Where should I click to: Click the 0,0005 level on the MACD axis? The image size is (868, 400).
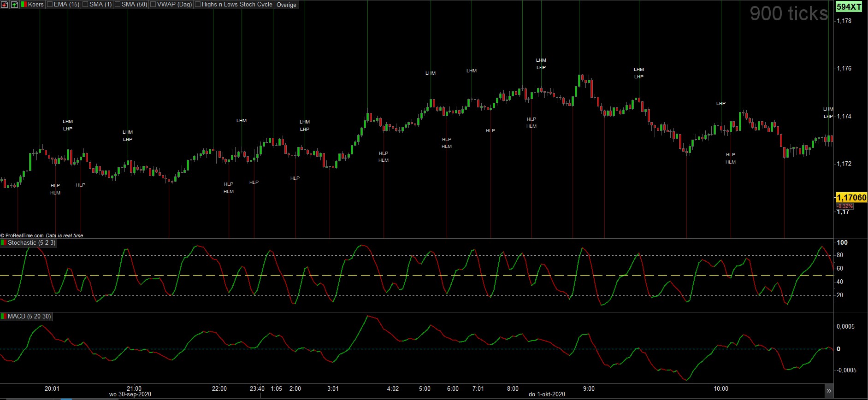[846, 327]
